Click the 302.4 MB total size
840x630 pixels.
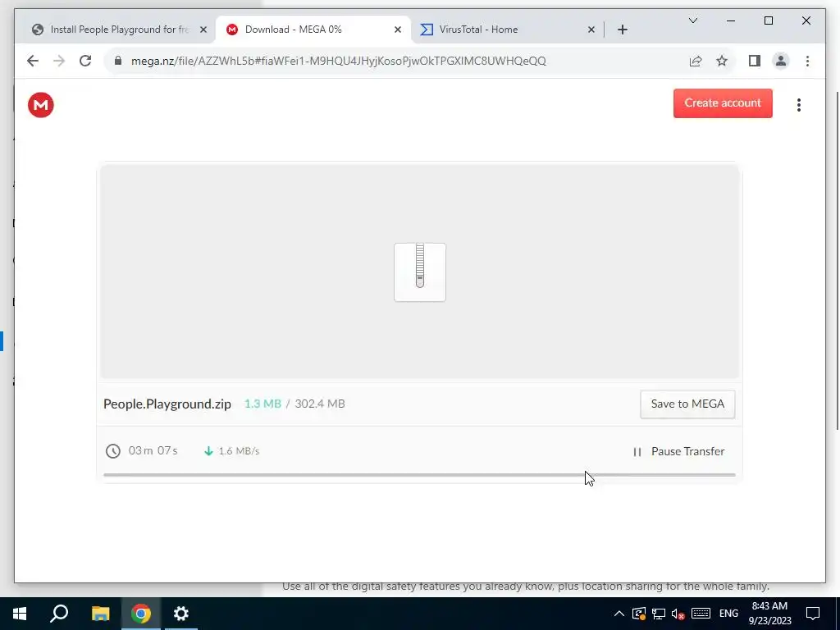point(320,404)
